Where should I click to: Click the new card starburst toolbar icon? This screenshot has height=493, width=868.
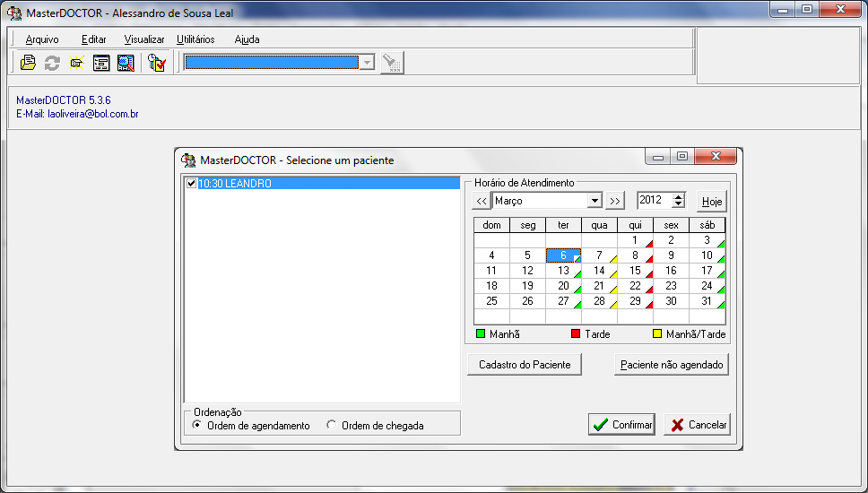click(x=76, y=63)
